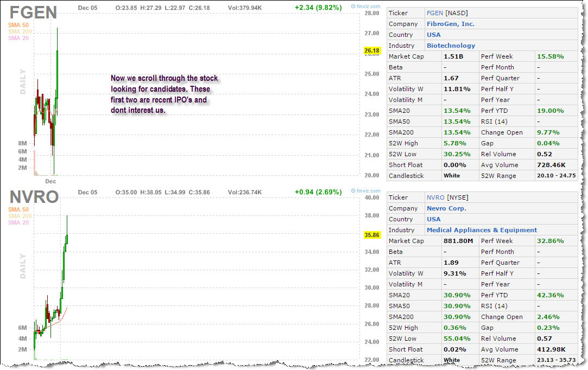This screenshot has height=370, width=588.
Task: Select the NVRO Perf Week value 32.86%
Action: point(550,241)
